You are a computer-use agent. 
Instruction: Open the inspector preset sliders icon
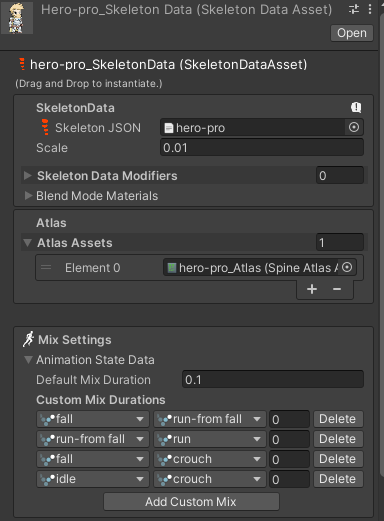click(x=354, y=9)
